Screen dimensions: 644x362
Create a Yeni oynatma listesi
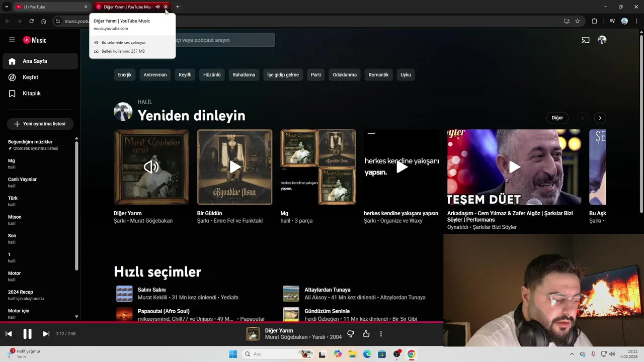click(40, 124)
